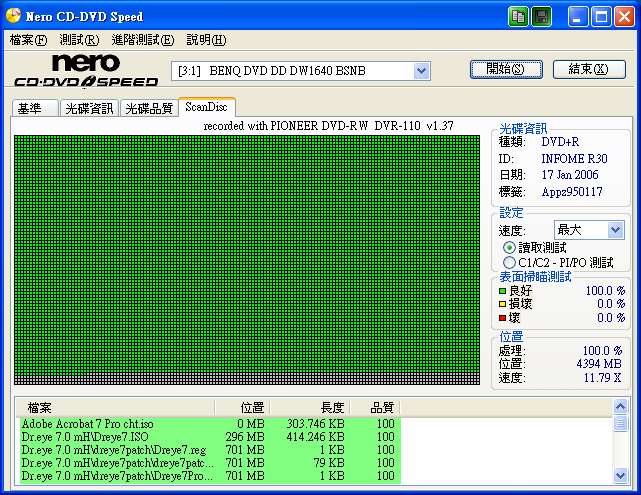Click the 414.246 KB length cell
The height and width of the screenshot is (495, 641).
(x=316, y=437)
